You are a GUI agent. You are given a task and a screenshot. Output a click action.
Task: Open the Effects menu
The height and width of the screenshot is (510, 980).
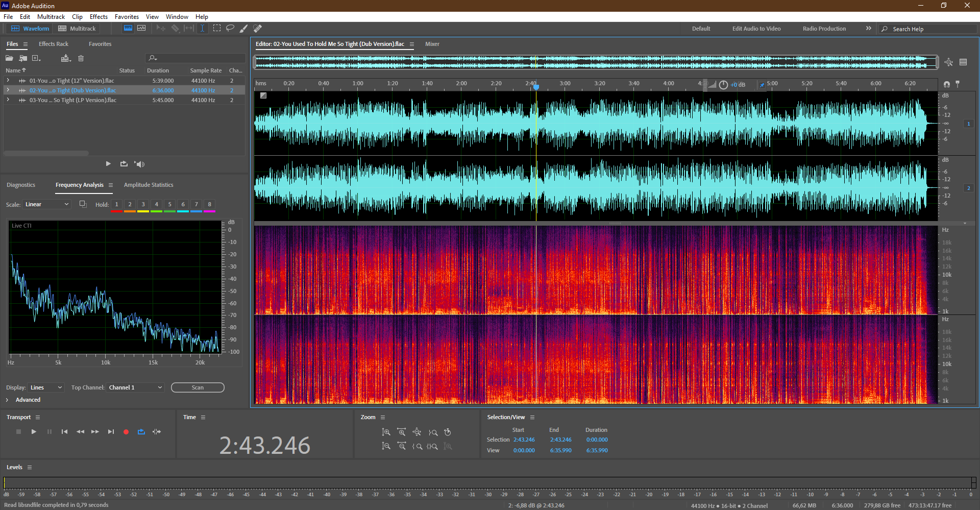point(99,17)
